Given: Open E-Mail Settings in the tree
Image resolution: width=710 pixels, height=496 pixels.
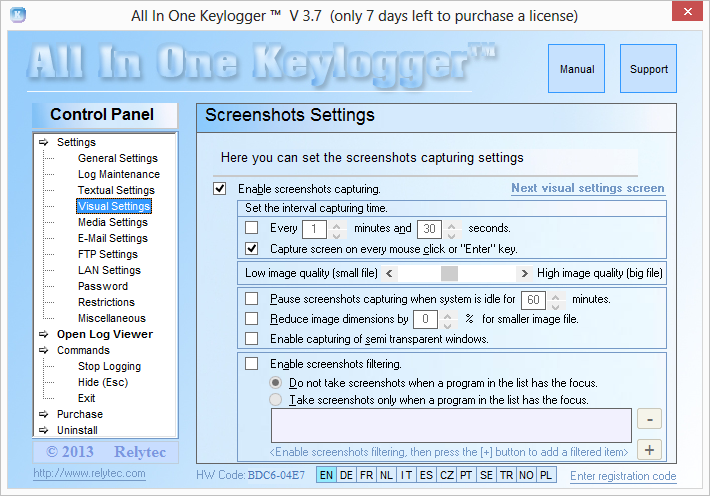Looking at the screenshot, I should pyautogui.click(x=112, y=238).
